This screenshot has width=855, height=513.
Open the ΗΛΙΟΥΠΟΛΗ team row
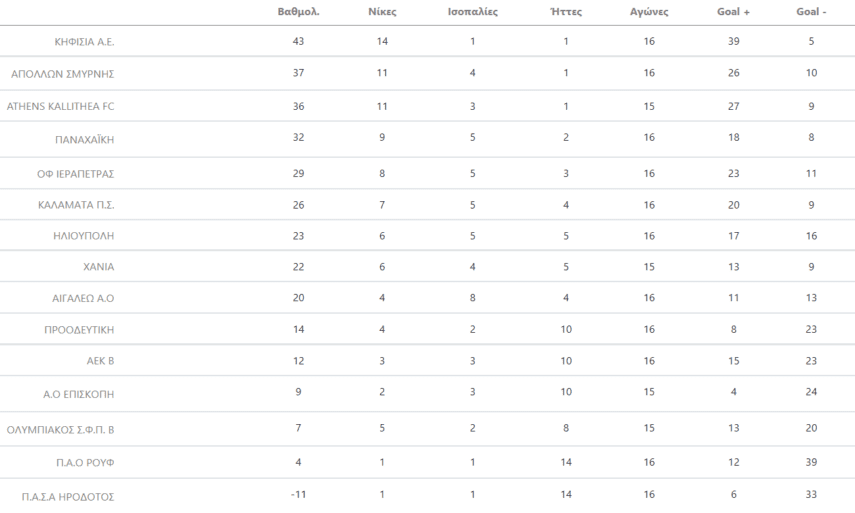(83, 236)
